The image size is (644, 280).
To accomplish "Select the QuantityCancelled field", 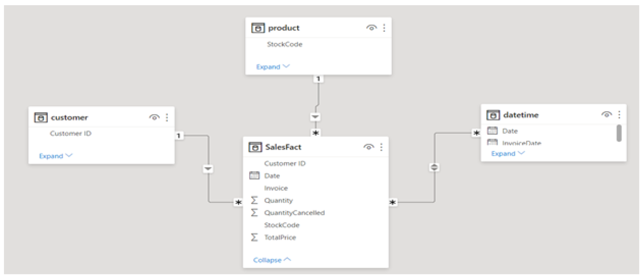I will click(294, 213).
